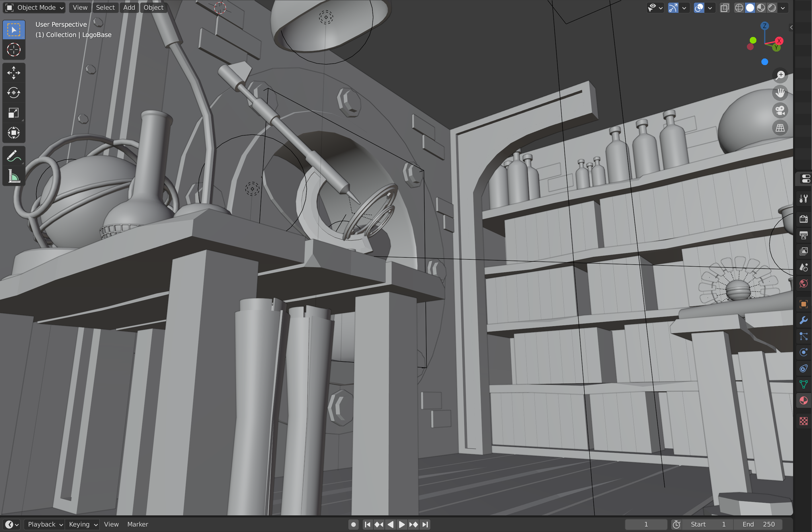
Task: Open the Physics properties tab
Action: tap(803, 352)
